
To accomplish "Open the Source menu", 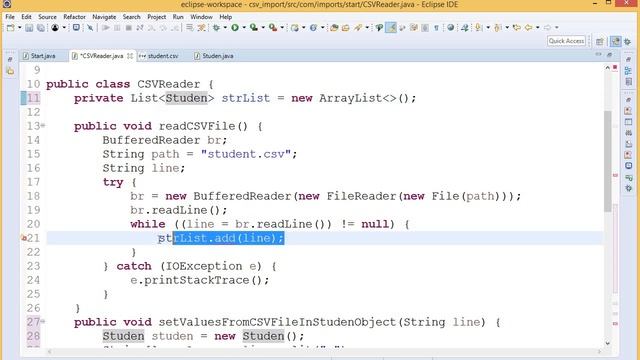I will (x=47, y=17).
